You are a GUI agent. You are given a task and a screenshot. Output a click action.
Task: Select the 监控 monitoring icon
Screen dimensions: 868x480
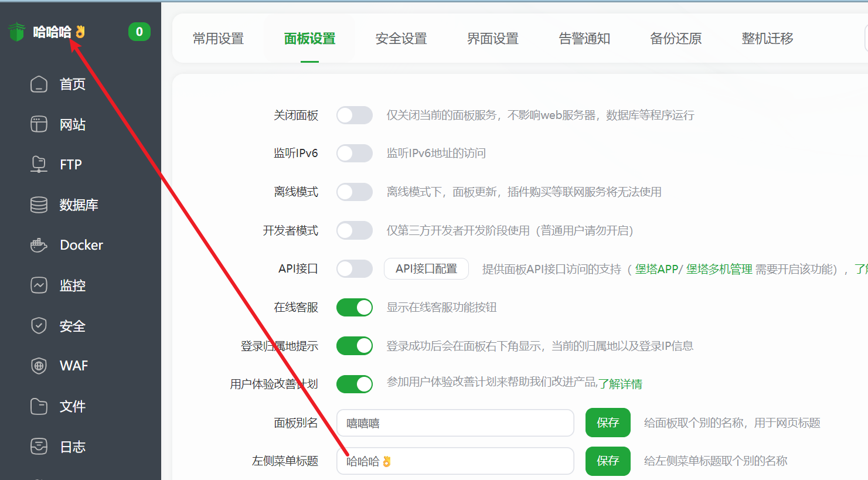click(39, 285)
